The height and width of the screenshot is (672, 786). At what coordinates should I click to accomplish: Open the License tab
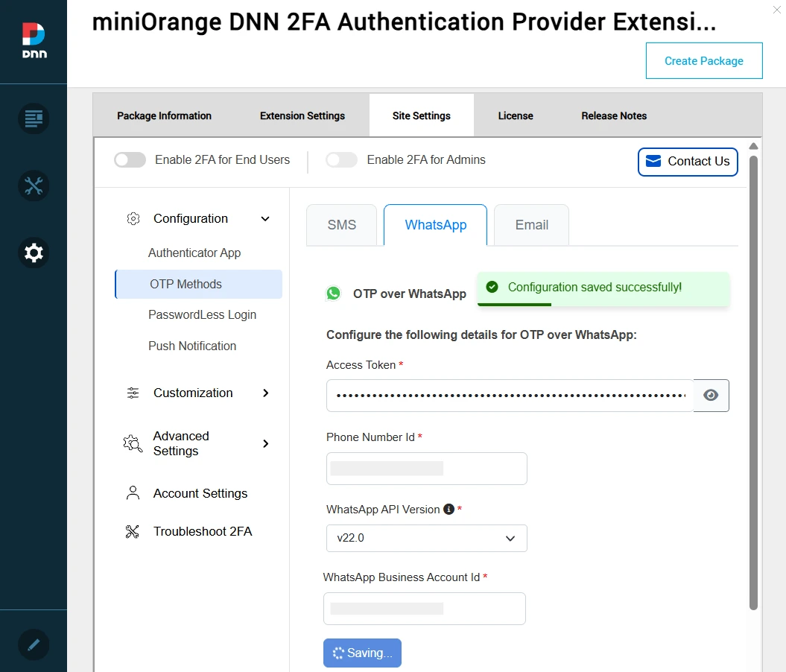coord(516,115)
